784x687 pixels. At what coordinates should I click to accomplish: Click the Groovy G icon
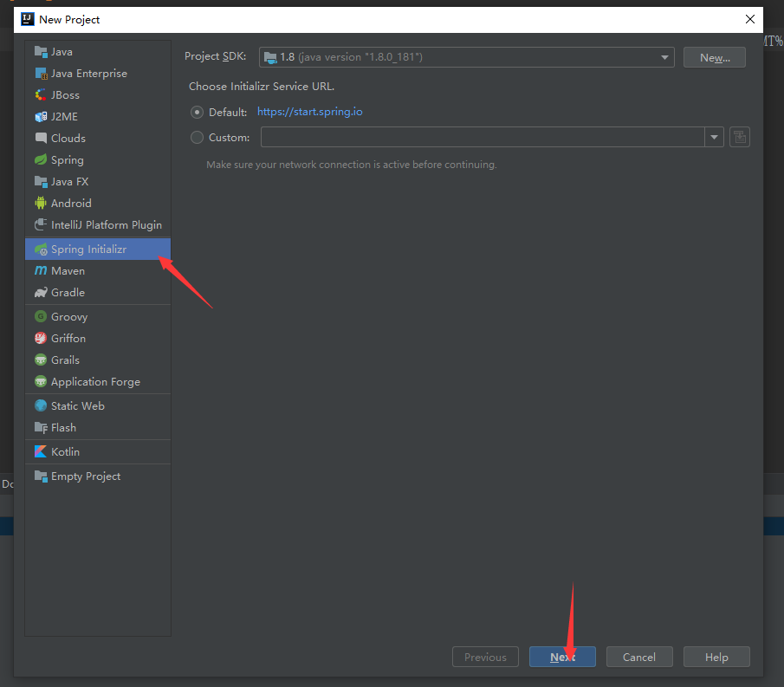(41, 316)
